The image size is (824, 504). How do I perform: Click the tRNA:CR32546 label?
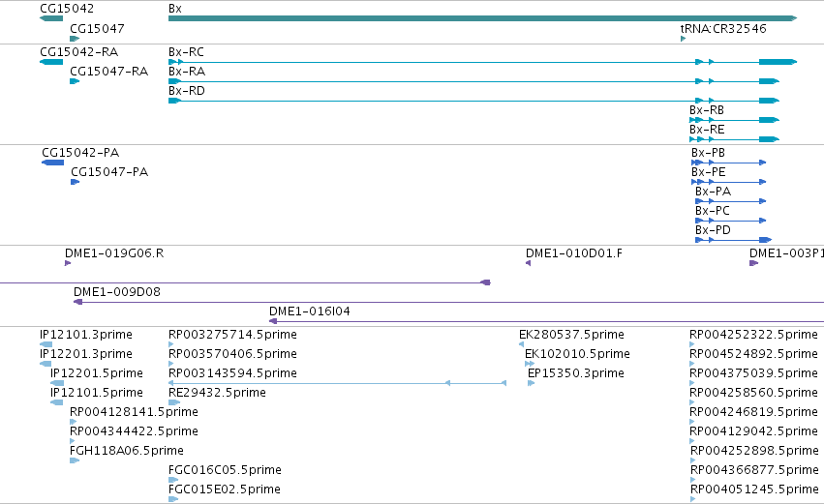723,28
